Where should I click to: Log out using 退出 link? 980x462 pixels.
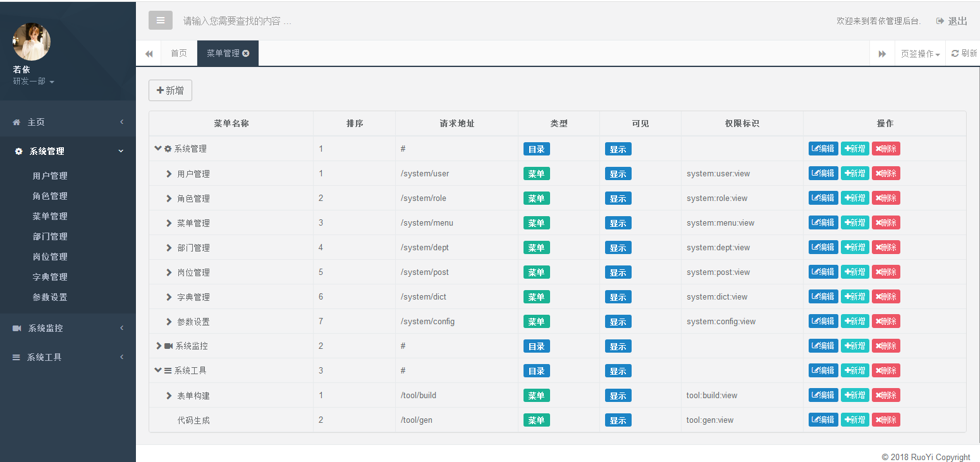(952, 21)
